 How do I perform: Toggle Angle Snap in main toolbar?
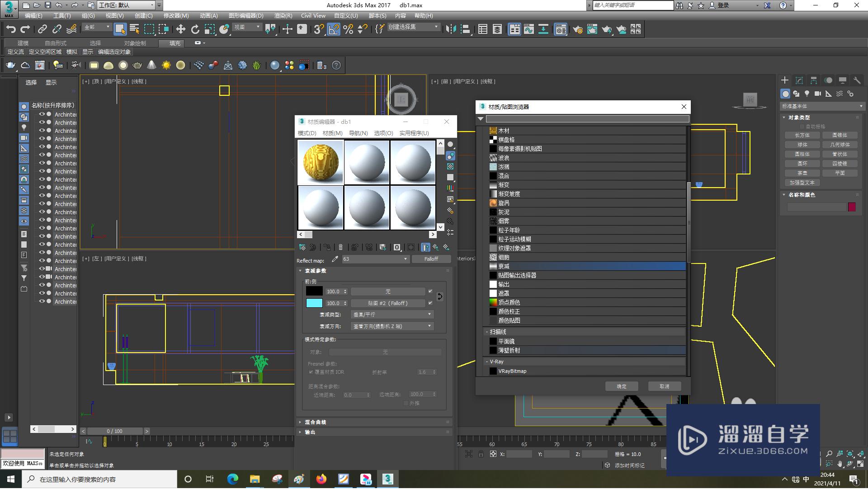pos(334,29)
